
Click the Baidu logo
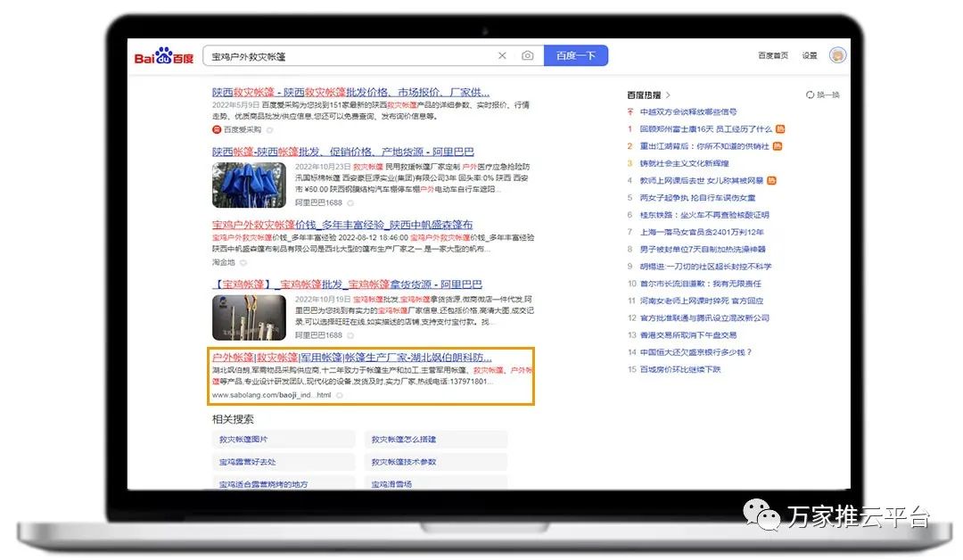164,57
